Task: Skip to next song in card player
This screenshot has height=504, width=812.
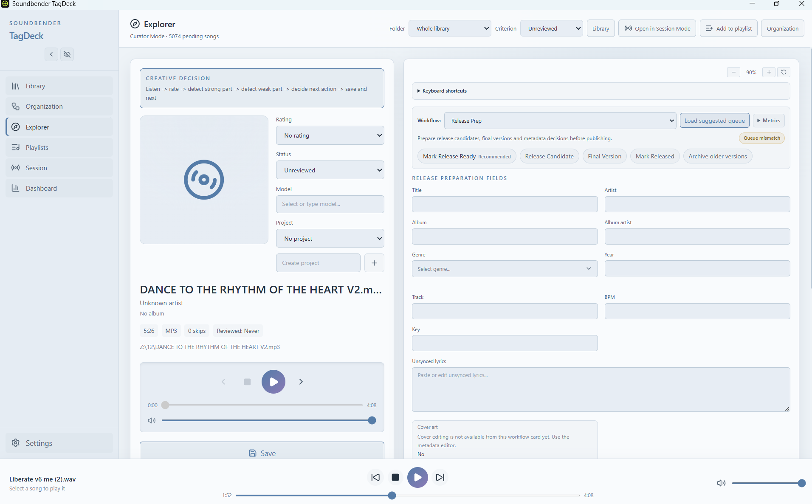Action: (301, 382)
